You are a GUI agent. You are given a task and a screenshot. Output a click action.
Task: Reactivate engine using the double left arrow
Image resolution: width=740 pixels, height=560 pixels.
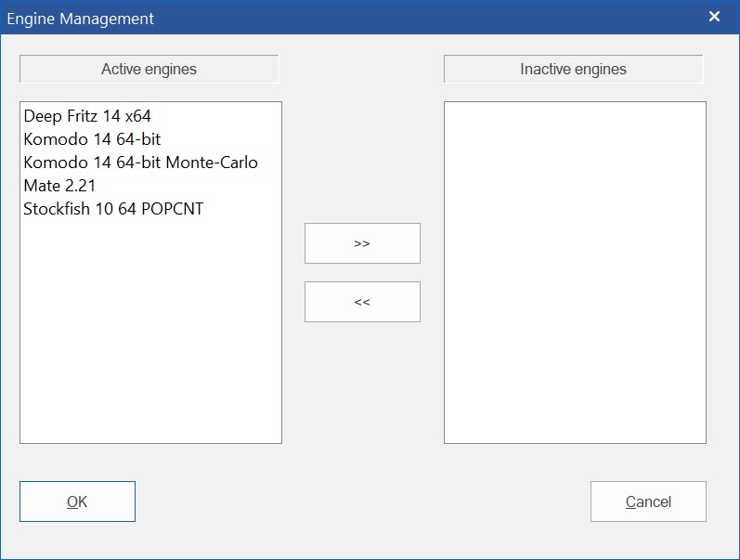[362, 302]
